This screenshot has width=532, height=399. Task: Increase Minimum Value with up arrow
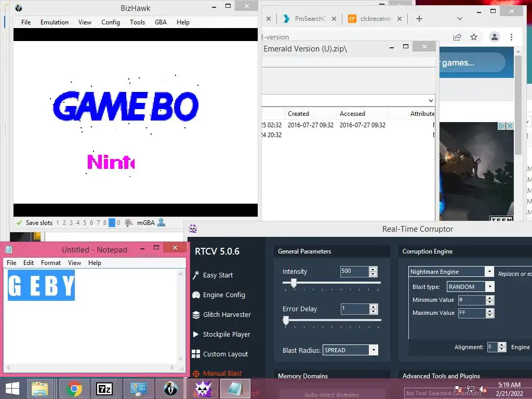click(489, 298)
